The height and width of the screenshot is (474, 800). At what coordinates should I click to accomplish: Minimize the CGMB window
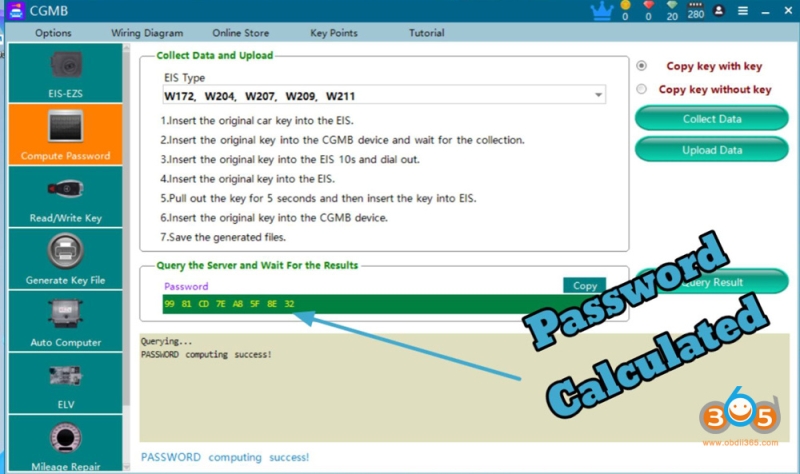tap(765, 11)
